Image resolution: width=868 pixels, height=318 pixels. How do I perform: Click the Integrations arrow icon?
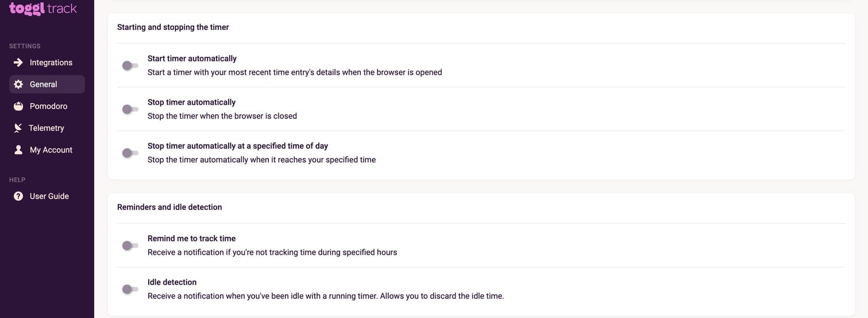[18, 63]
